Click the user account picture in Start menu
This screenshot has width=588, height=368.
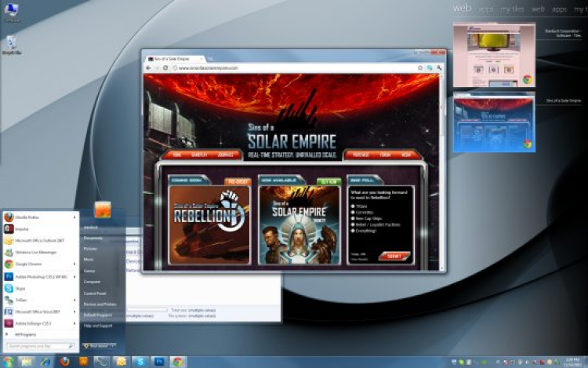(x=103, y=210)
